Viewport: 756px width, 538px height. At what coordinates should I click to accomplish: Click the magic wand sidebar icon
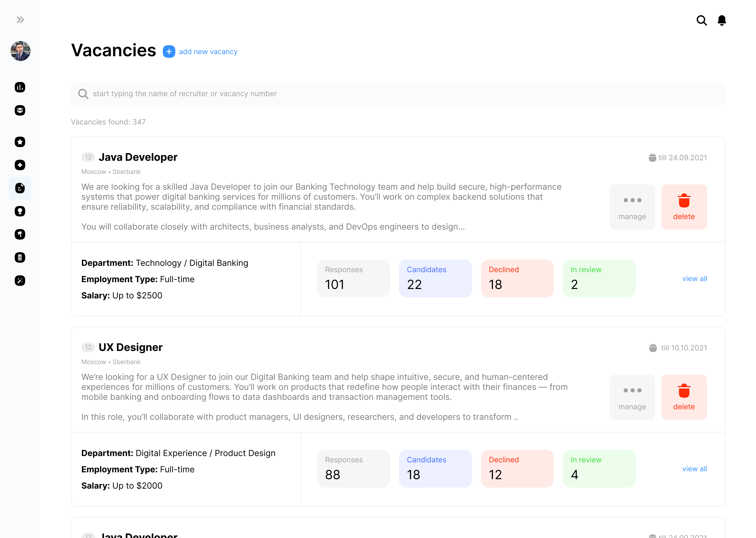(x=20, y=281)
